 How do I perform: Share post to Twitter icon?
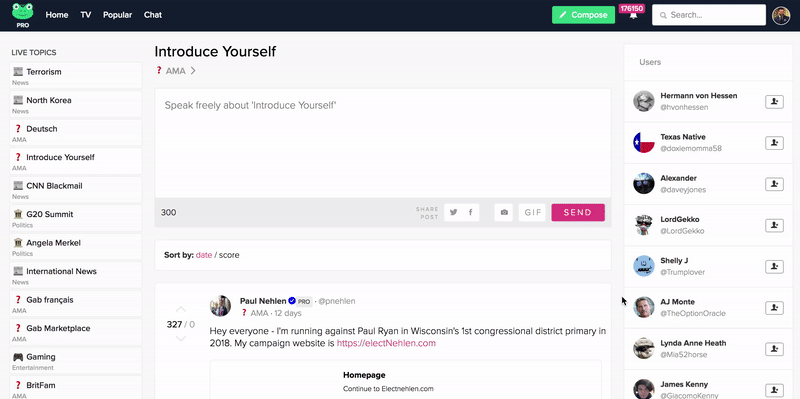click(x=453, y=212)
